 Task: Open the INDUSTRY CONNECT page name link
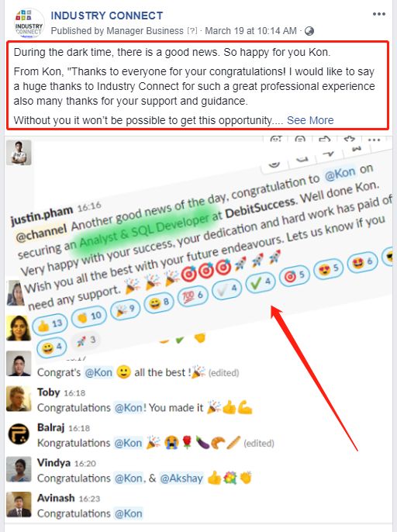coord(107,16)
